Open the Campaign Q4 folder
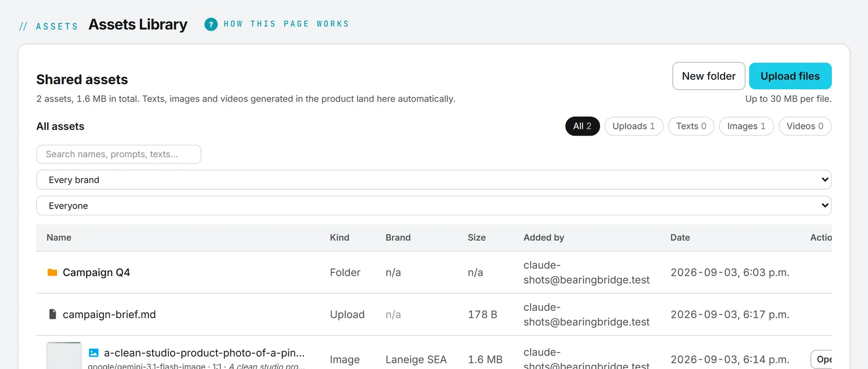 [x=96, y=272]
